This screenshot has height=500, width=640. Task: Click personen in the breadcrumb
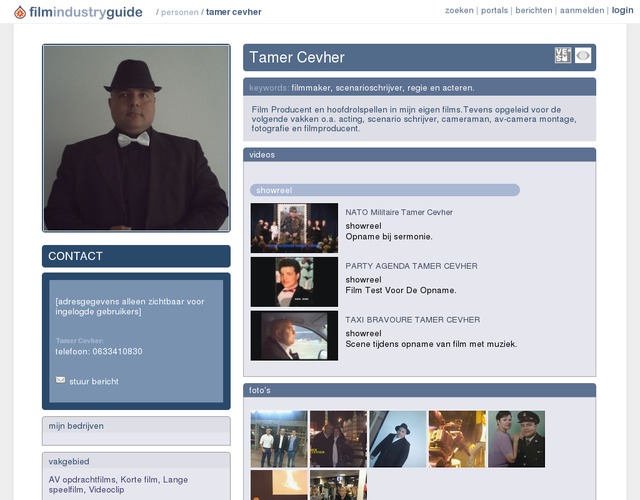[180, 12]
